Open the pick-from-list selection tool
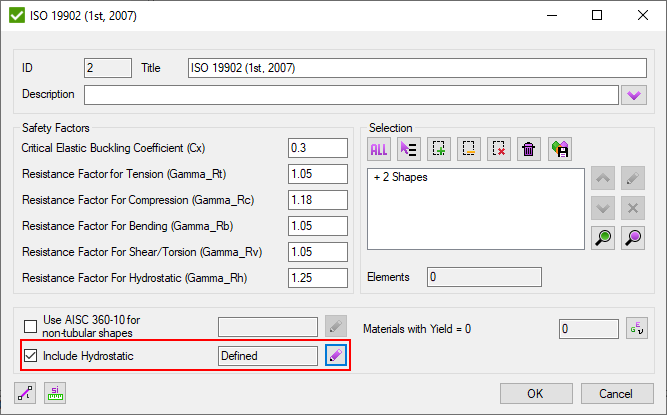This screenshot has height=415, width=667. tap(409, 149)
